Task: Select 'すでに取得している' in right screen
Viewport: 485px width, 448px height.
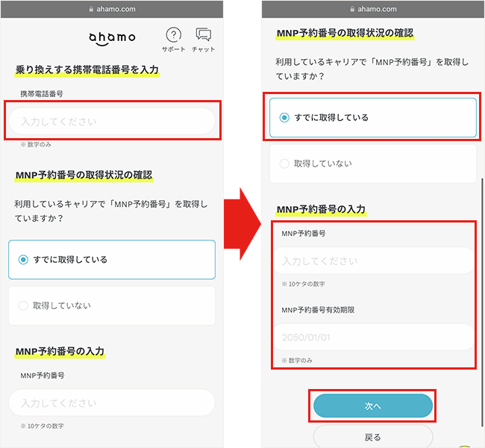Action: click(x=373, y=118)
